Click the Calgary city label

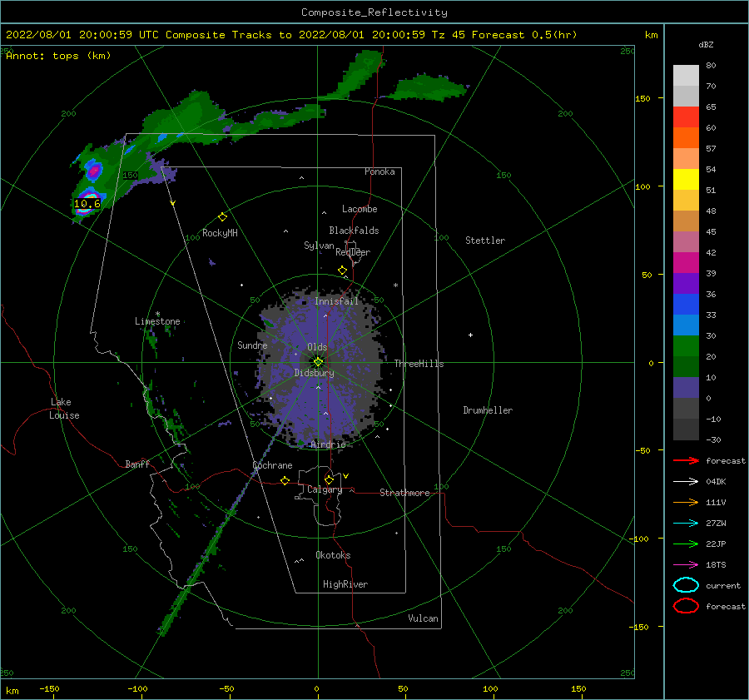coord(325,489)
